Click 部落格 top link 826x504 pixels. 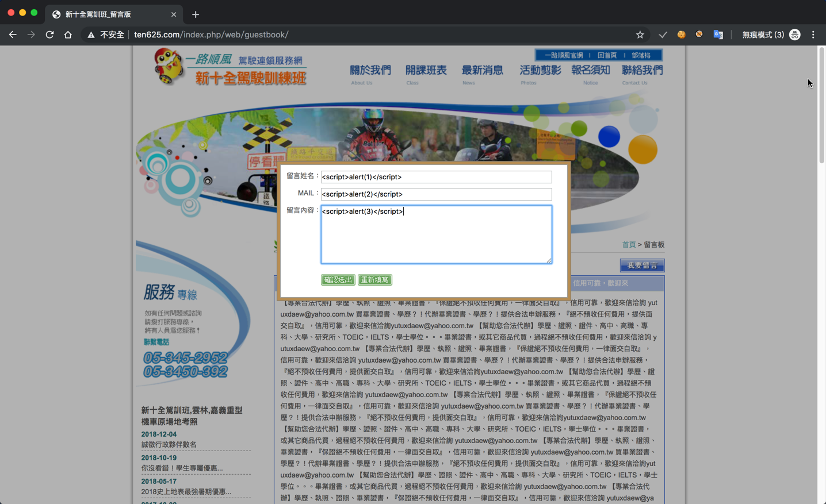pos(641,55)
